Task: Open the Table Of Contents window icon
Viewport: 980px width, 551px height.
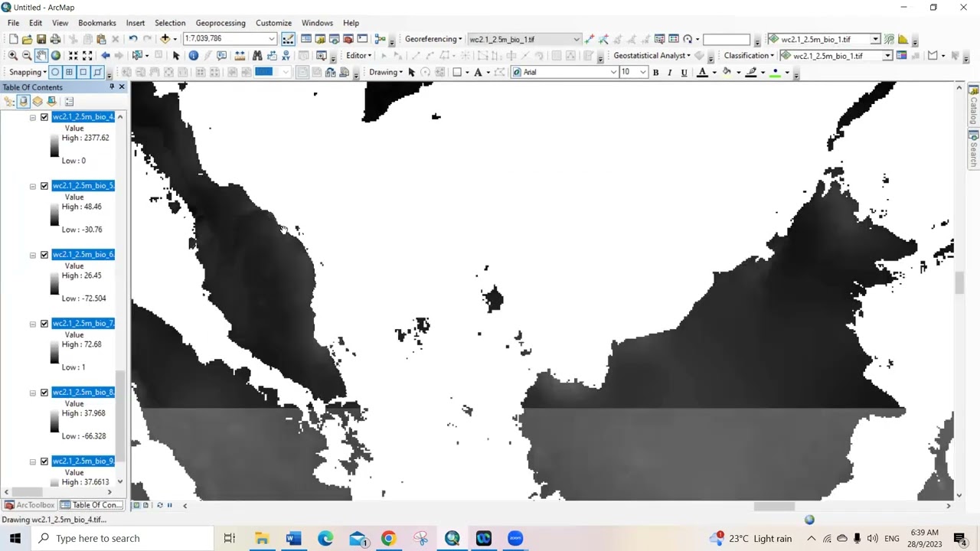Action: 306,39
